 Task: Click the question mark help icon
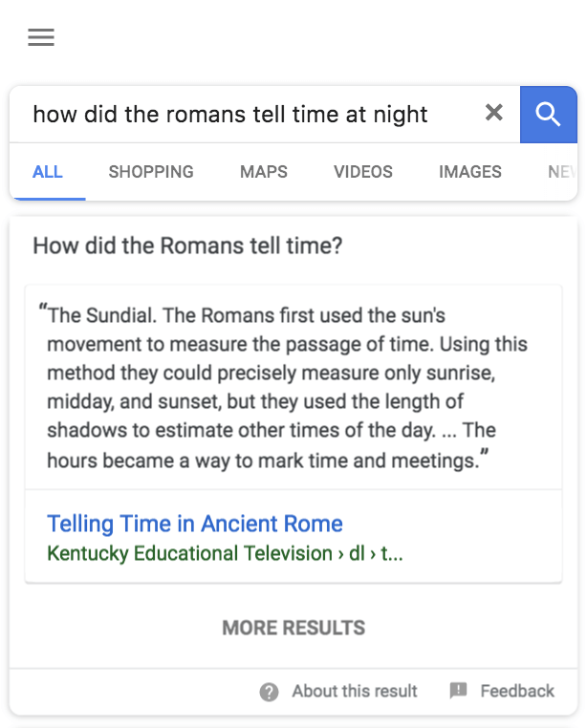[x=270, y=692]
